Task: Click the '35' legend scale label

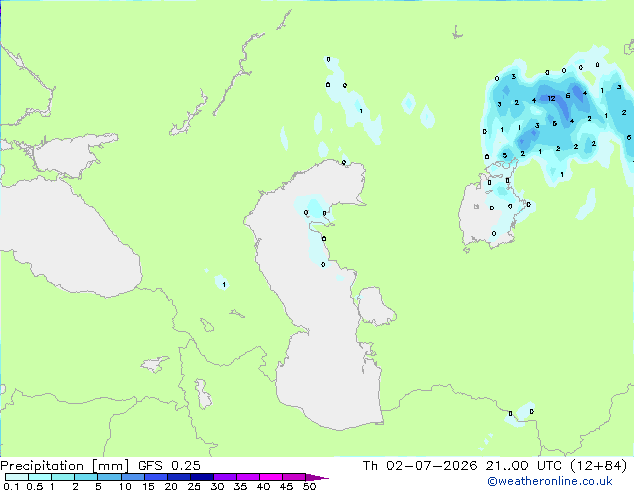Action: click(x=240, y=486)
